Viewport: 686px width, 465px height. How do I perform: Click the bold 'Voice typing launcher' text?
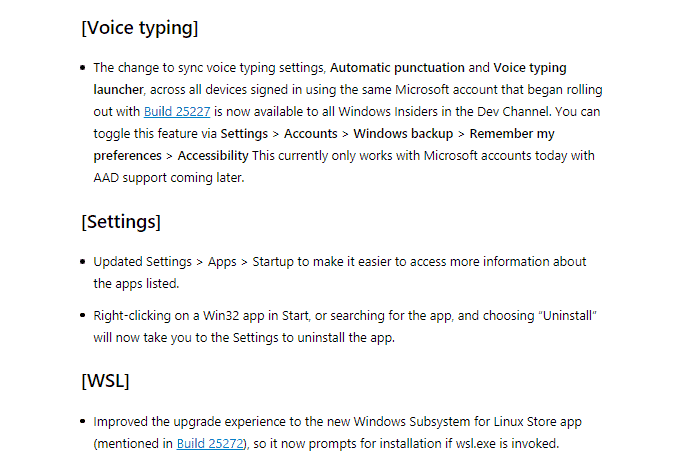[x=530, y=68]
